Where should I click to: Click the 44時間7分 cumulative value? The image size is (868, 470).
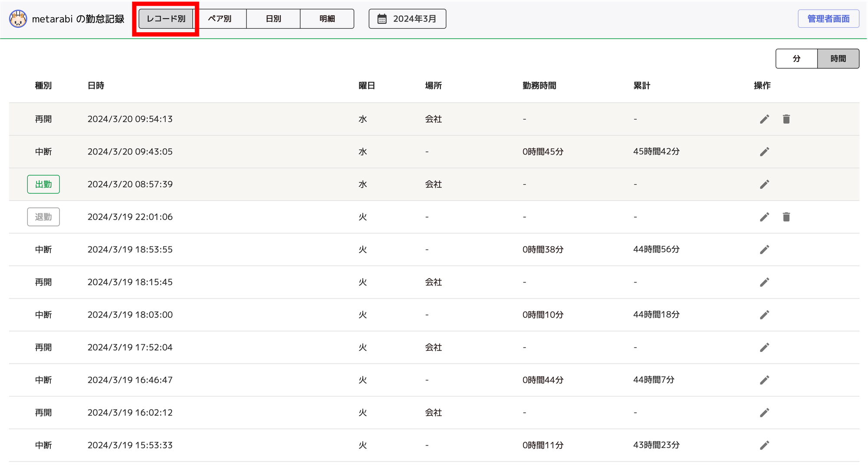coord(654,380)
